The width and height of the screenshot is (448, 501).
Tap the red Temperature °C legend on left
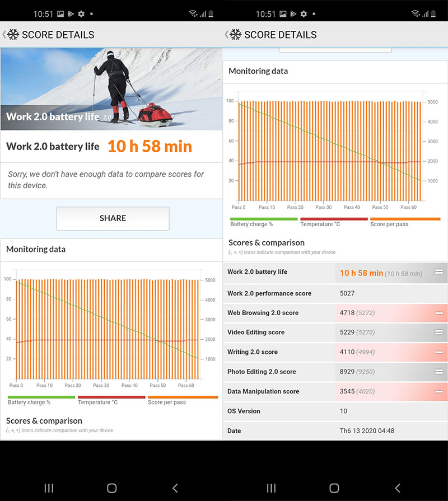click(x=111, y=400)
